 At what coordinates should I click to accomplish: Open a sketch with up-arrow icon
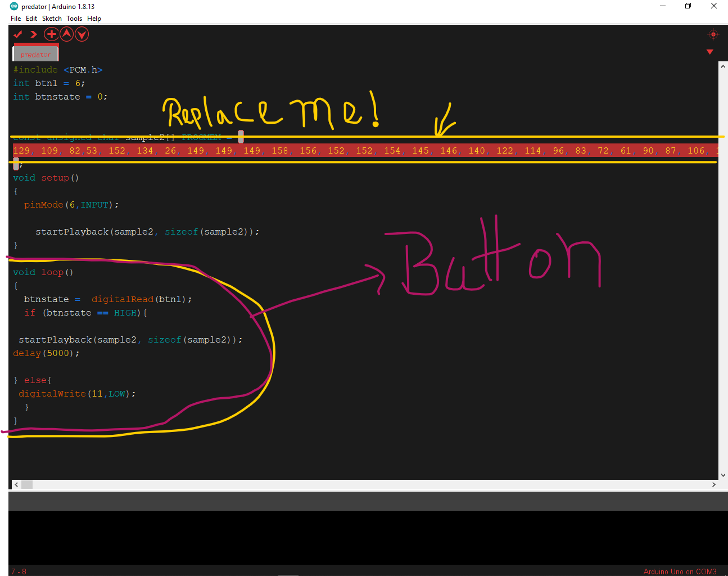(66, 34)
